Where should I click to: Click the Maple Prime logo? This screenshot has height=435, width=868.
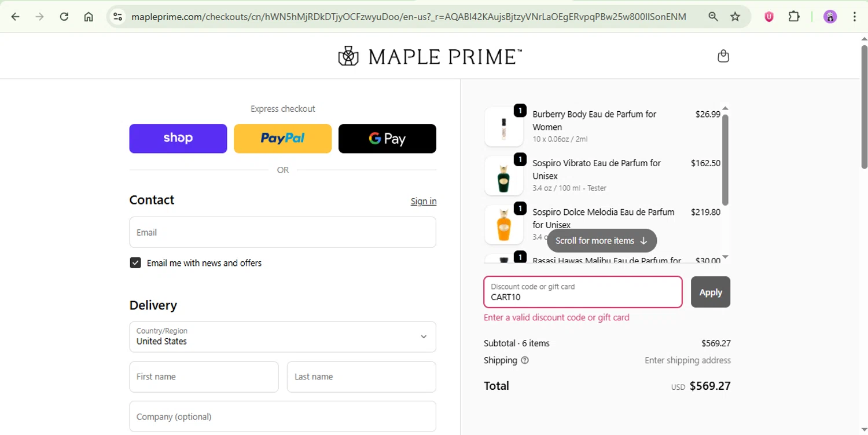[x=430, y=56]
